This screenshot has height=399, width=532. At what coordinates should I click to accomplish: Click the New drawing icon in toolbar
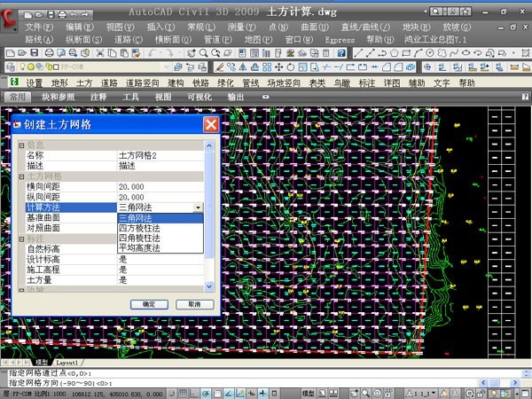click(x=8, y=53)
